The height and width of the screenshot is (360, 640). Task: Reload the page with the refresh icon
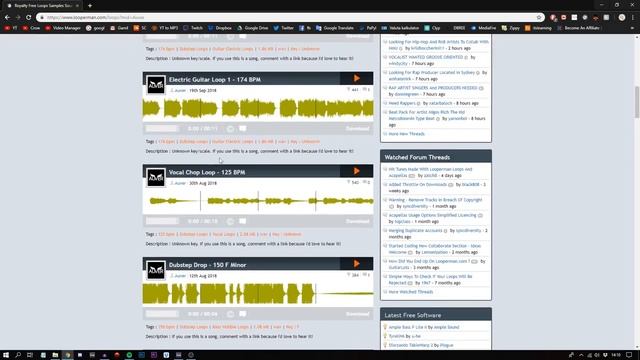pyautogui.click(x=28, y=18)
